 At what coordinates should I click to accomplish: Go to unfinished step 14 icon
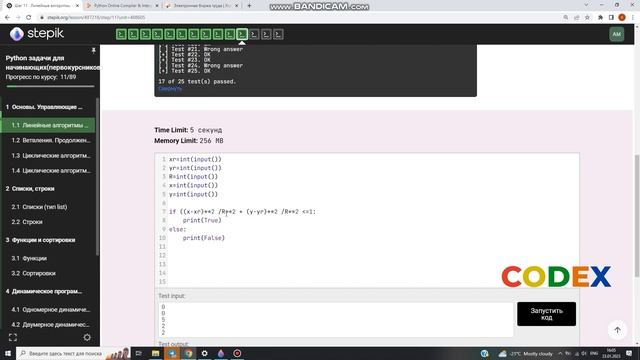pyautogui.click(x=278, y=34)
